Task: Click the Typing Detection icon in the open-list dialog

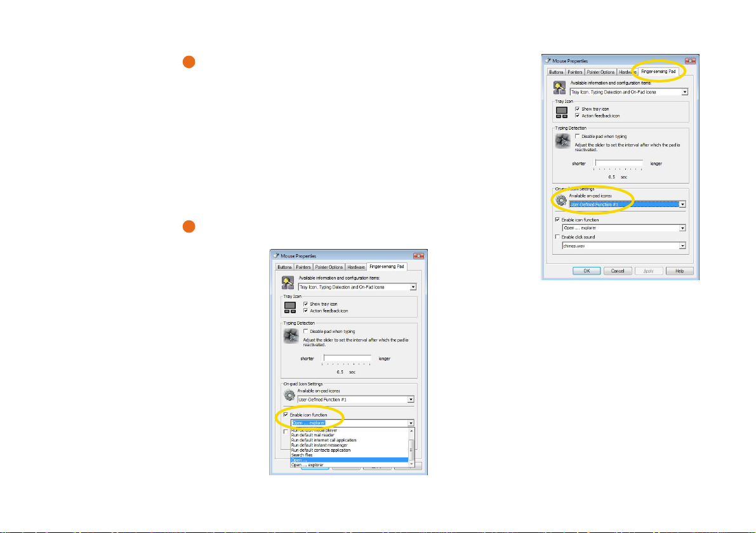Action: point(291,335)
